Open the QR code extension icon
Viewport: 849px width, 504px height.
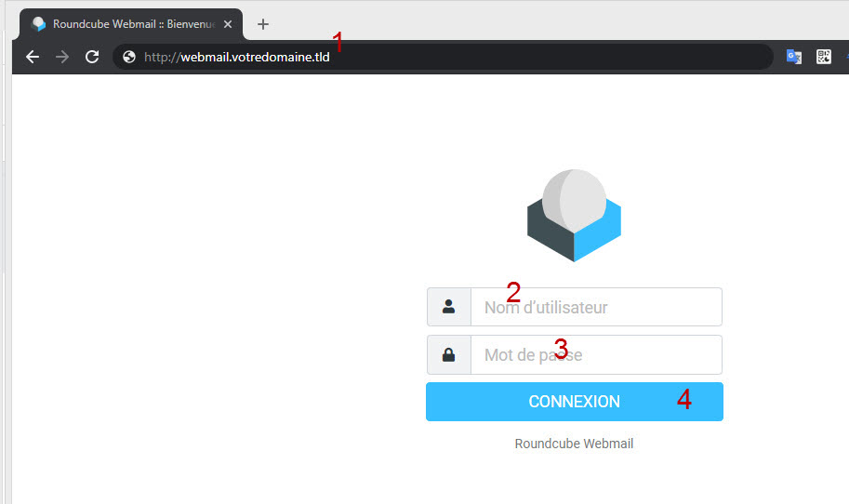tap(823, 57)
